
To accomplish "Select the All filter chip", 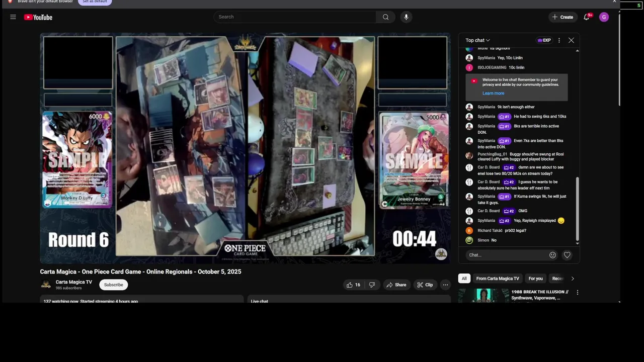I will coord(464,279).
